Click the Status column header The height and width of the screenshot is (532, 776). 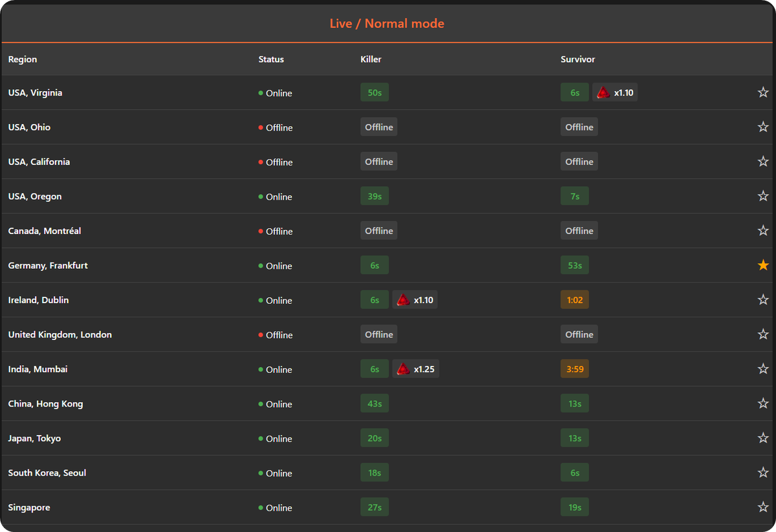tap(271, 59)
